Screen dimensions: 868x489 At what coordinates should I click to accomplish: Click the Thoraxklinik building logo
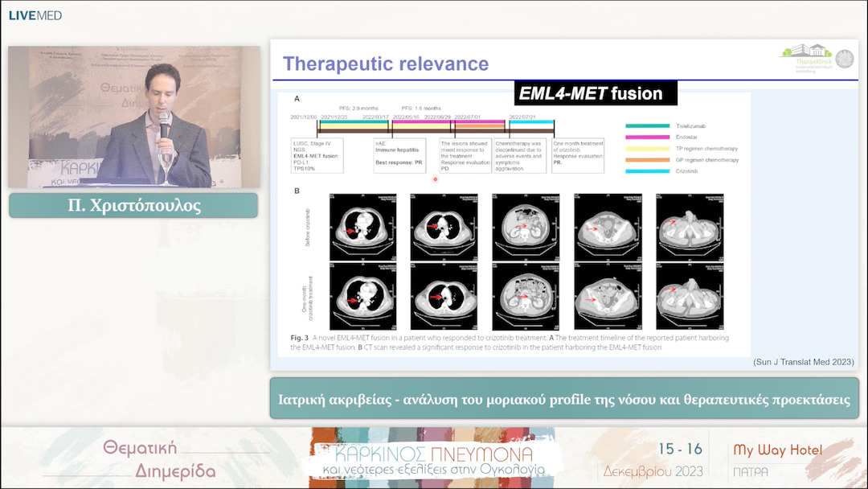click(x=806, y=58)
